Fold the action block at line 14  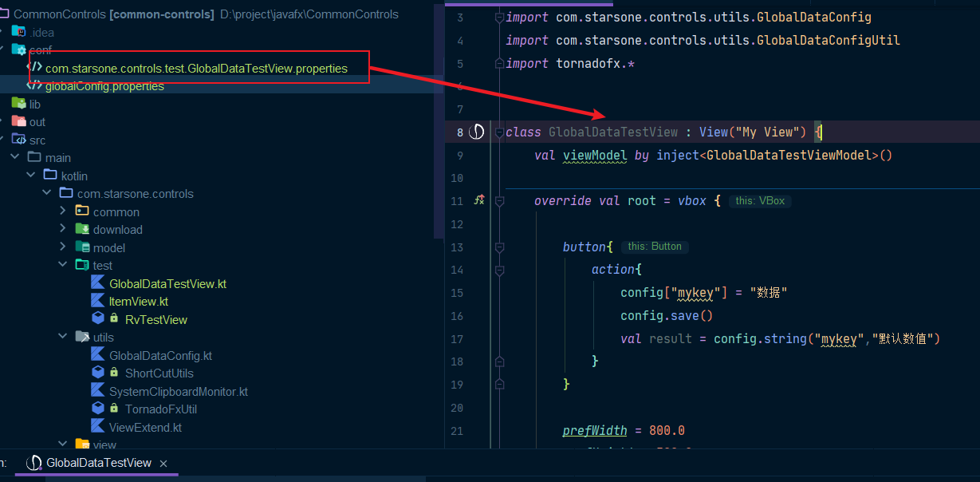tap(499, 271)
